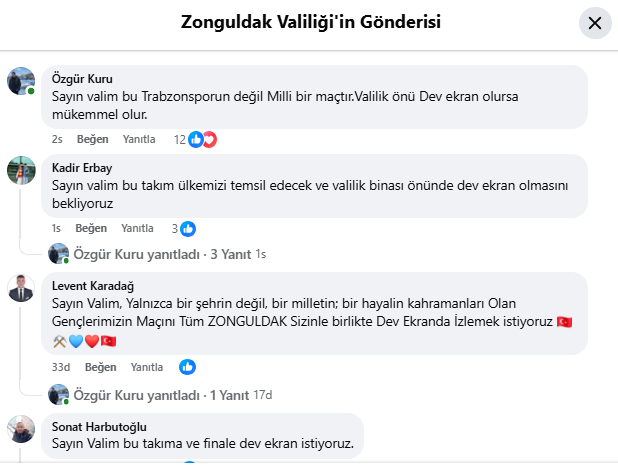
Task: Open Özgür Kuru's profile picture
Action: pyautogui.click(x=21, y=81)
